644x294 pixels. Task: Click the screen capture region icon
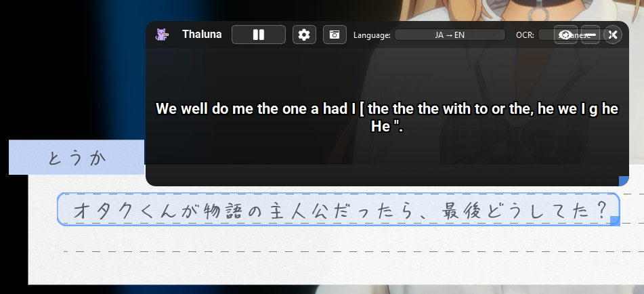click(335, 35)
